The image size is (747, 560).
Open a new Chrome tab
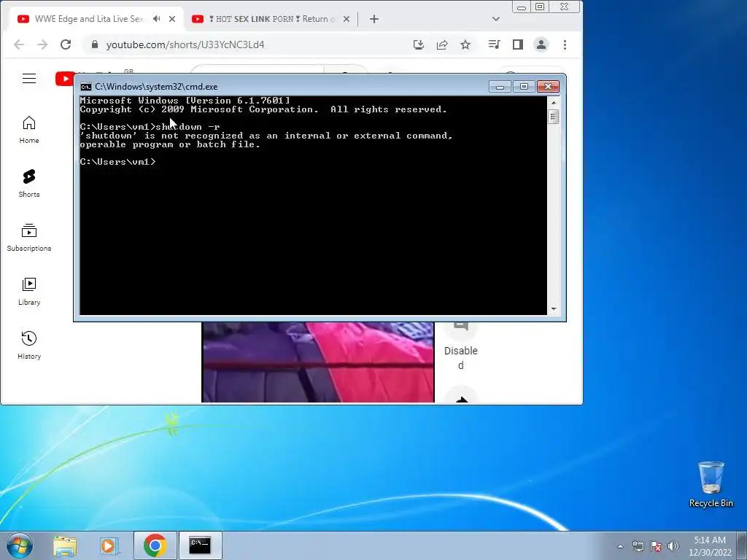pyautogui.click(x=374, y=19)
